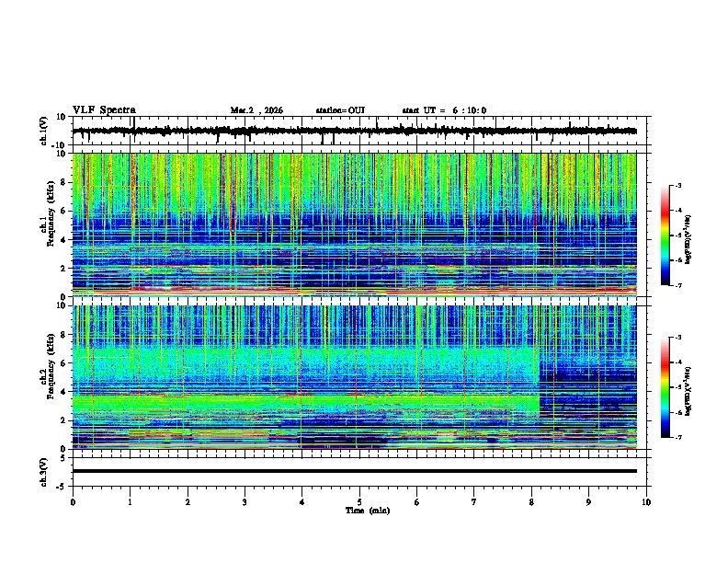Click the "-3" label on ch.1 color bar
Screen dimensions: 728x563
(678, 185)
